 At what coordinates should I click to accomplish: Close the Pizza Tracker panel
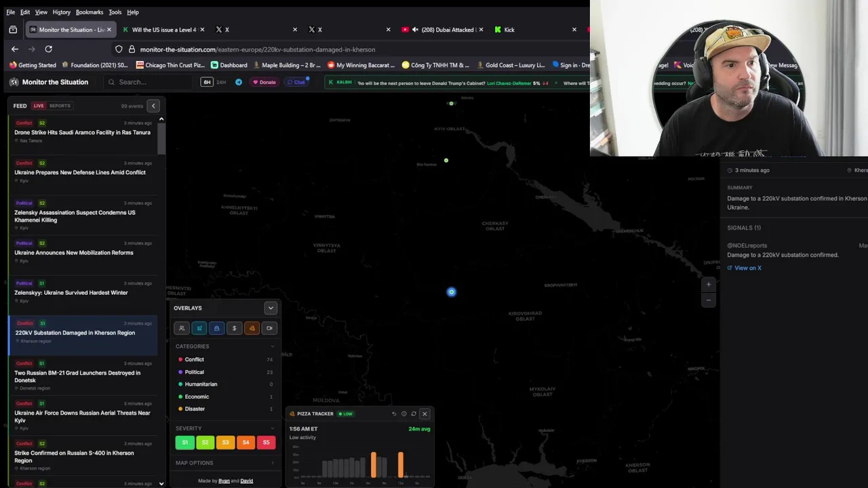pyautogui.click(x=425, y=413)
